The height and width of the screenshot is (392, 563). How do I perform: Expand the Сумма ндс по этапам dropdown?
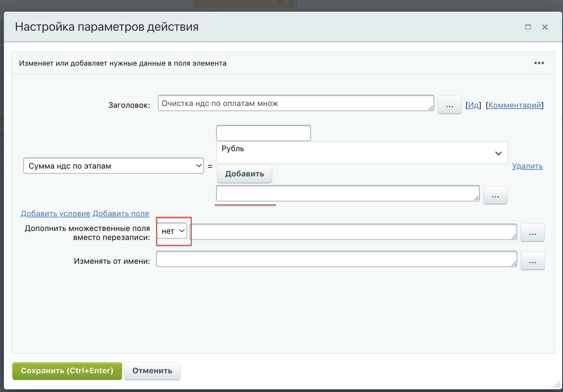click(x=113, y=166)
